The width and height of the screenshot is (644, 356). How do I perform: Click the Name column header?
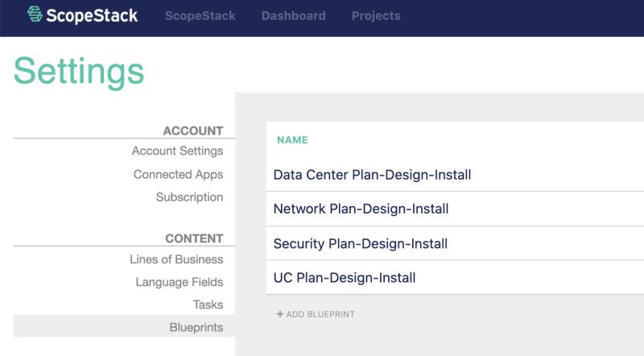[x=292, y=139]
